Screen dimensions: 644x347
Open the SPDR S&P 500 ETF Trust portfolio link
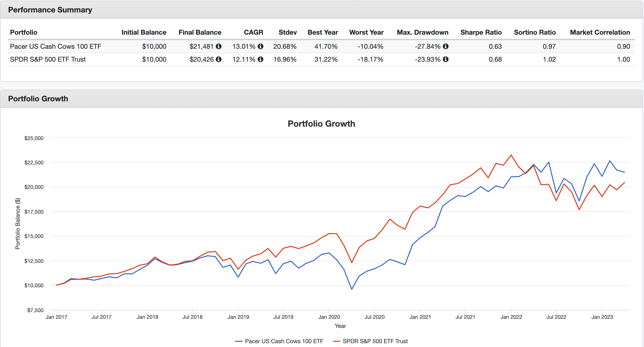(x=48, y=59)
